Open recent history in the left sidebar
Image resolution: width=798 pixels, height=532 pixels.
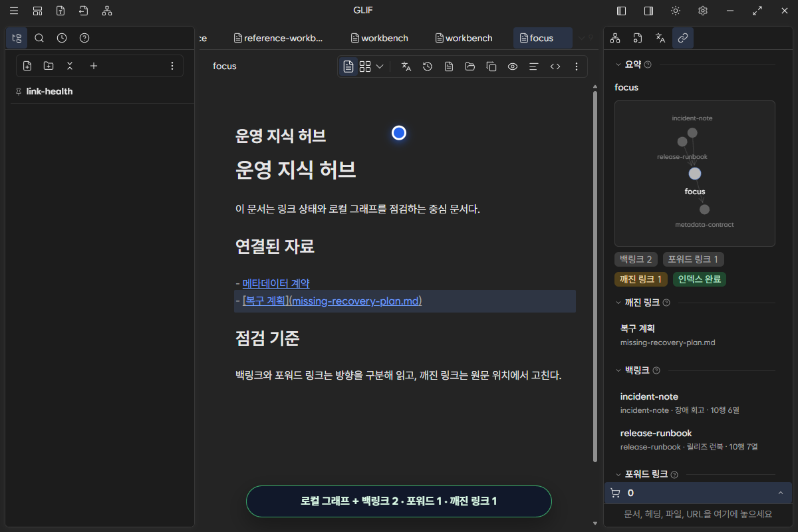(x=62, y=38)
